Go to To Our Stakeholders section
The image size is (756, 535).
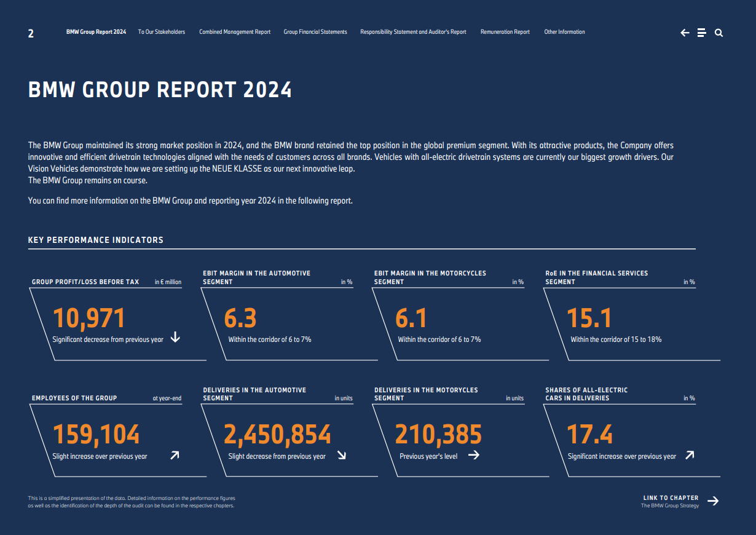click(x=162, y=32)
